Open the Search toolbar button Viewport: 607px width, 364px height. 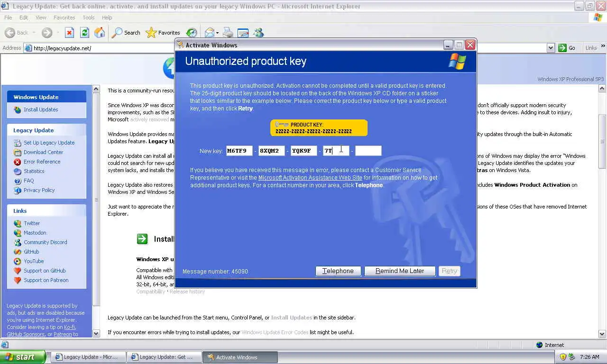126,33
